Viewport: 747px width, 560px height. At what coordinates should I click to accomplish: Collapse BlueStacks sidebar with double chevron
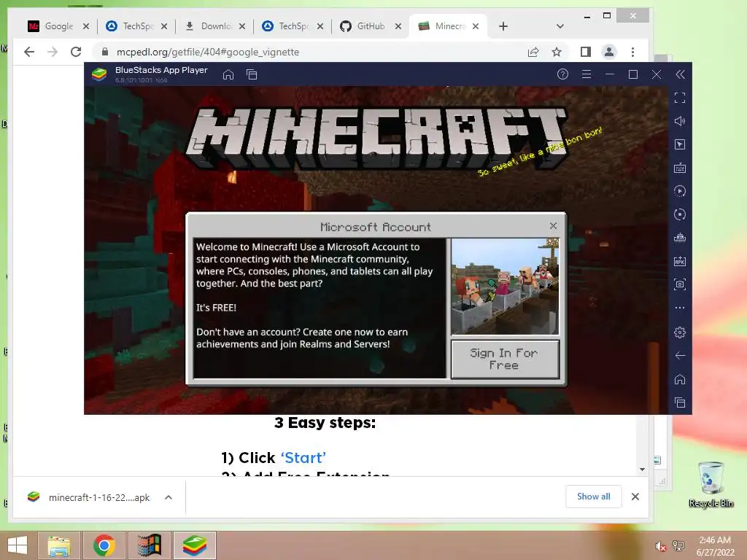coord(681,74)
